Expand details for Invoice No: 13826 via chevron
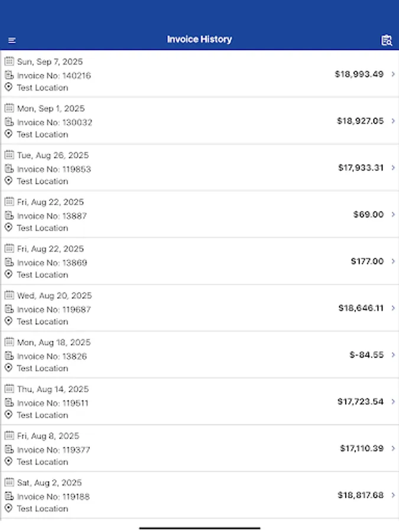399x532 pixels. tap(392, 355)
